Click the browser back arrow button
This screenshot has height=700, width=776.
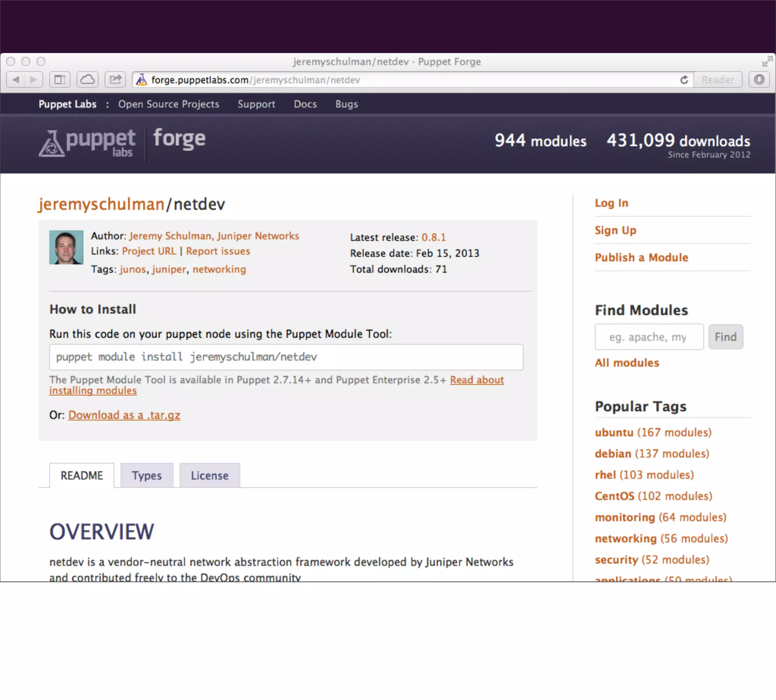(16, 80)
